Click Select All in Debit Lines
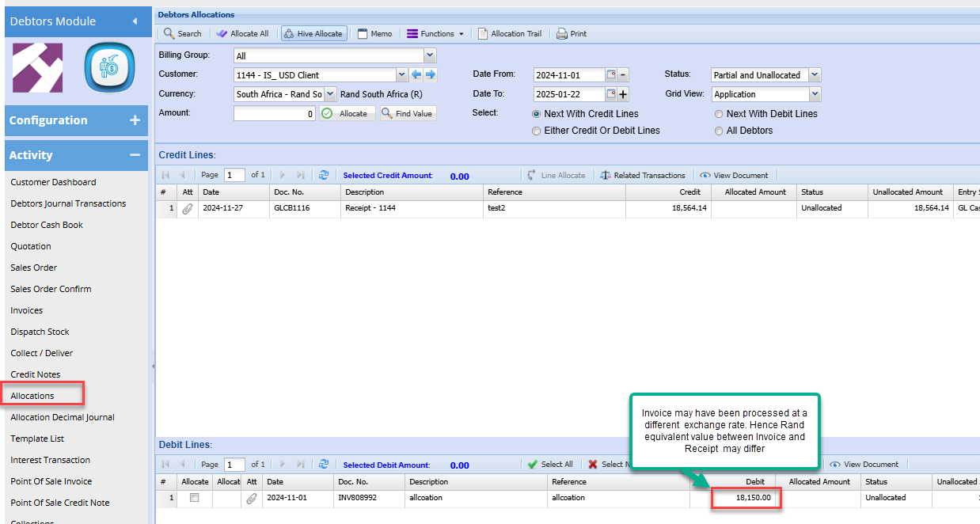Screen dimensions: 980x524 pos(550,465)
